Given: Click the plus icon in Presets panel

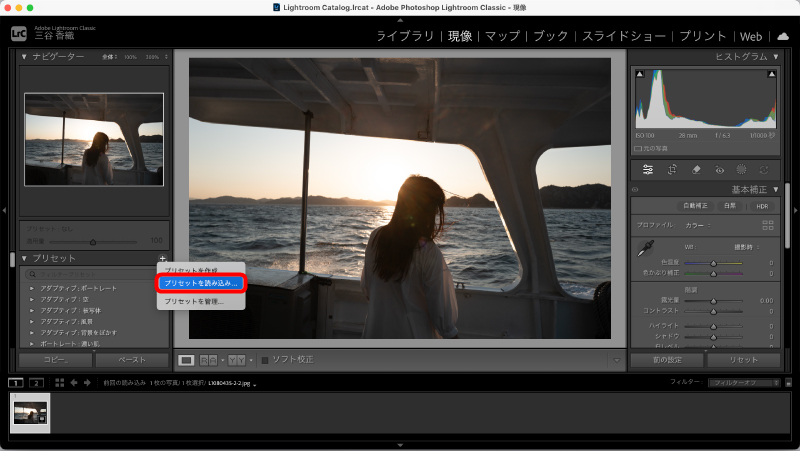Looking at the screenshot, I should point(162,259).
